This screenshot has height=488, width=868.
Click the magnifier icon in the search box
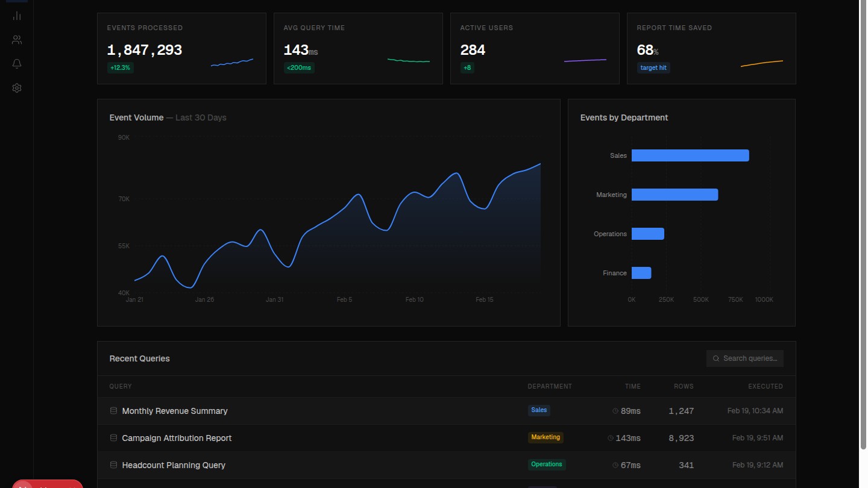(715, 358)
